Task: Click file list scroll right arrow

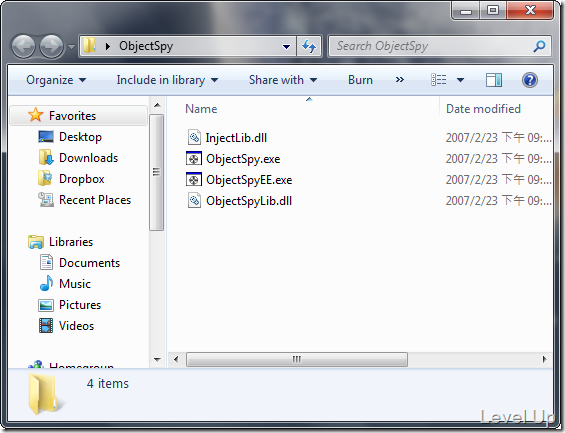Action: coord(544,360)
